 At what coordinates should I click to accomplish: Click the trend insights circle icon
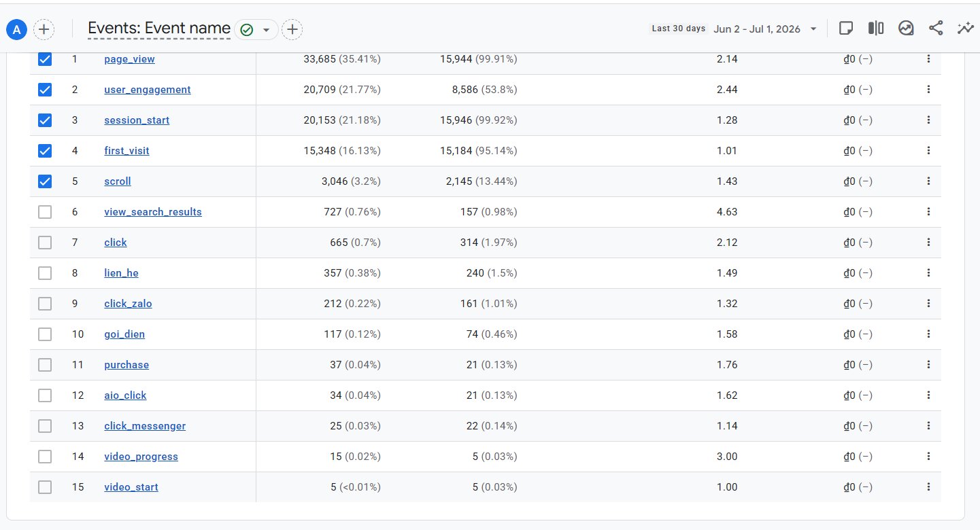(906, 29)
